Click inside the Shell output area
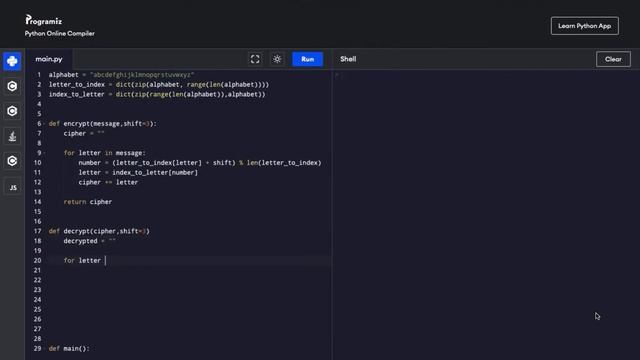This screenshot has height=360, width=640. (x=486, y=214)
